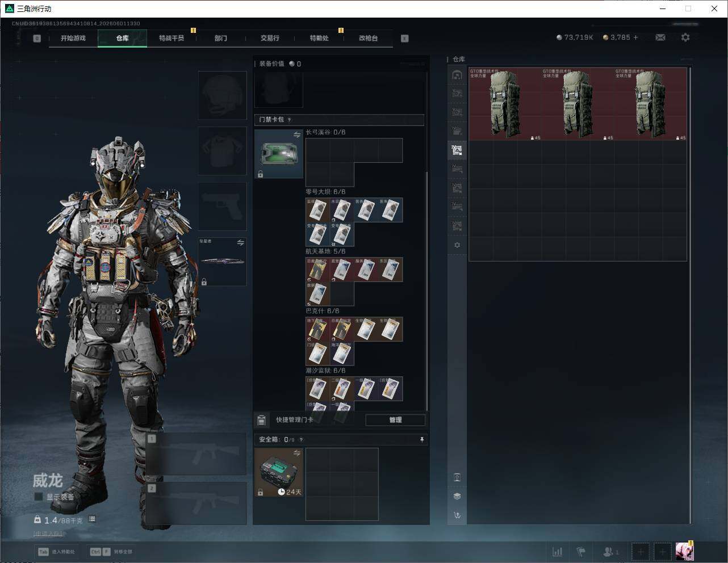Select the highlighted IV storage box tab
The width and height of the screenshot is (728, 563).
point(457,150)
